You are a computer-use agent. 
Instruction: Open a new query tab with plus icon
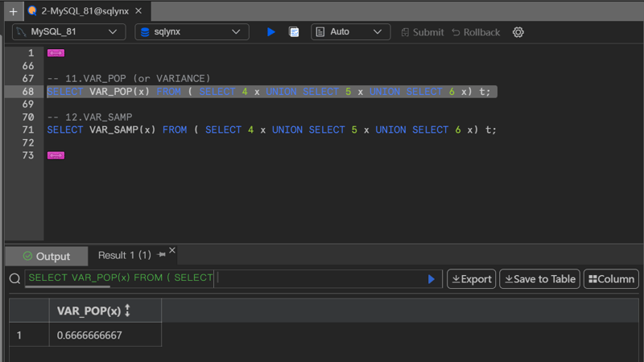(x=13, y=11)
